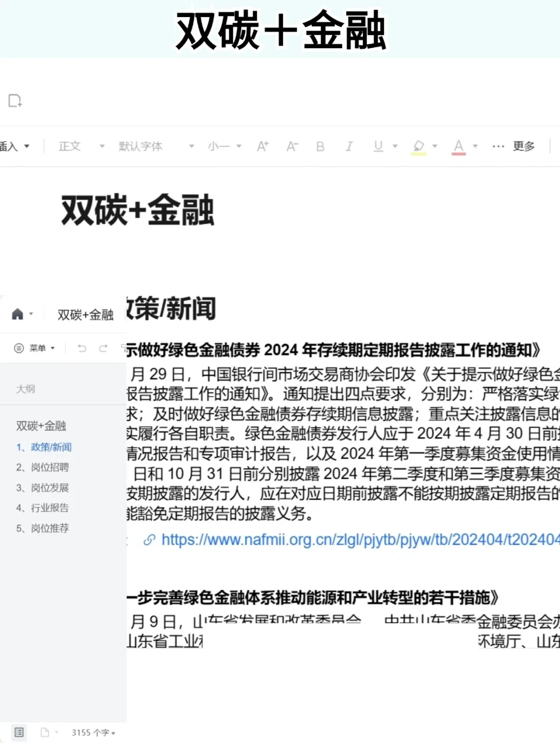Toggle italic formatting (I)
Image resolution: width=560 pixels, height=748 pixels.
click(349, 147)
